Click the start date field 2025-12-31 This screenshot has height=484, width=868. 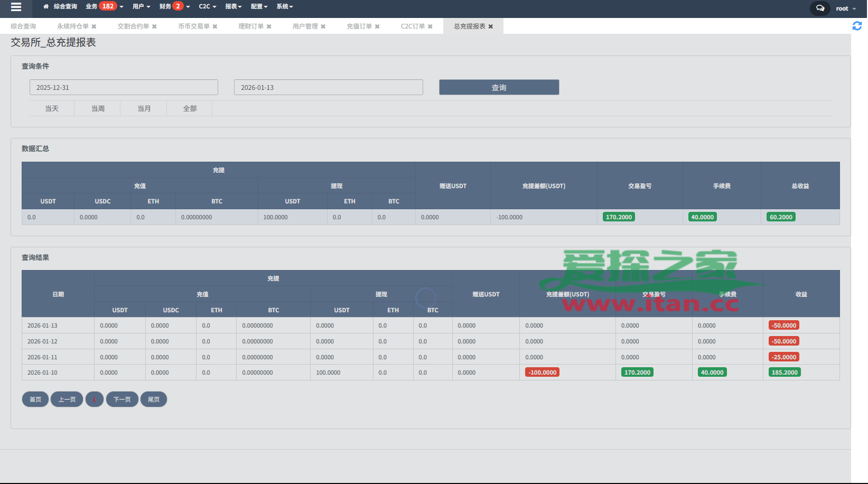(x=124, y=88)
